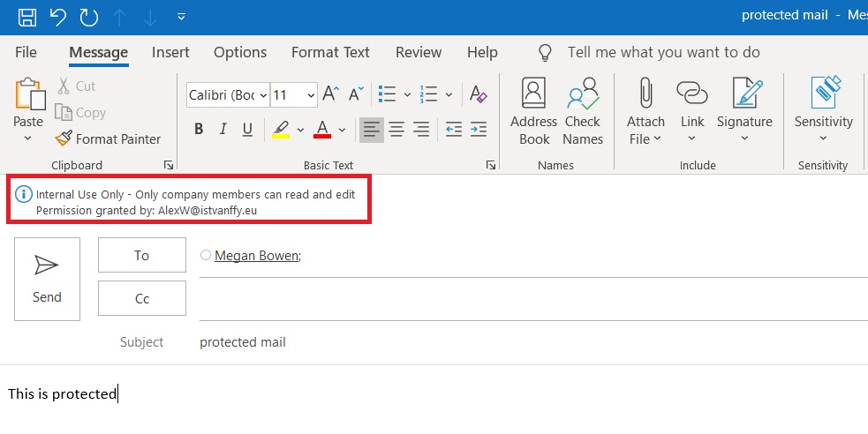Toggle Underline formatting
Image resolution: width=868 pixels, height=434 pixels.
[x=247, y=130]
